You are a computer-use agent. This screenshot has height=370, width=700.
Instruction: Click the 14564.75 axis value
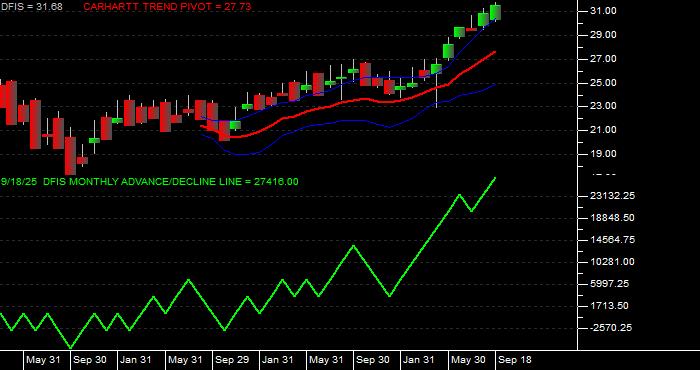click(x=612, y=240)
